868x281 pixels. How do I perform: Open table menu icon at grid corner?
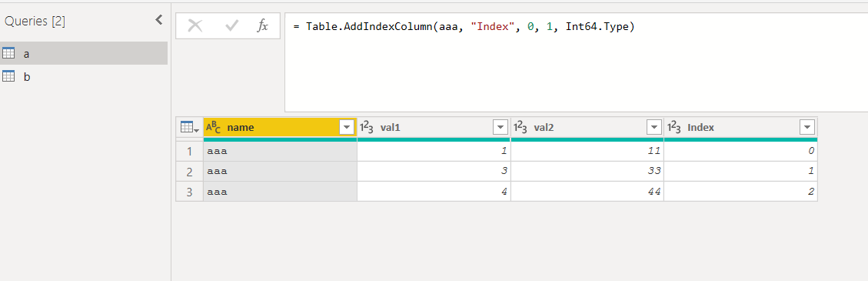189,128
